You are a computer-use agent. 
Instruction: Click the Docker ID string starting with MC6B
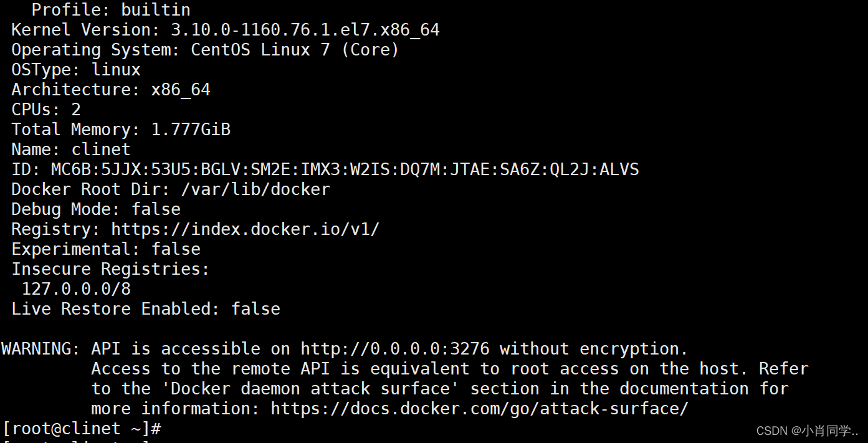click(345, 169)
